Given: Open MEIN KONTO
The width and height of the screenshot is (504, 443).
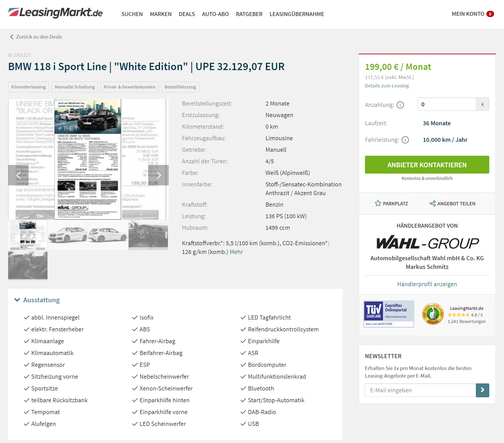Looking at the screenshot, I should point(468,14).
